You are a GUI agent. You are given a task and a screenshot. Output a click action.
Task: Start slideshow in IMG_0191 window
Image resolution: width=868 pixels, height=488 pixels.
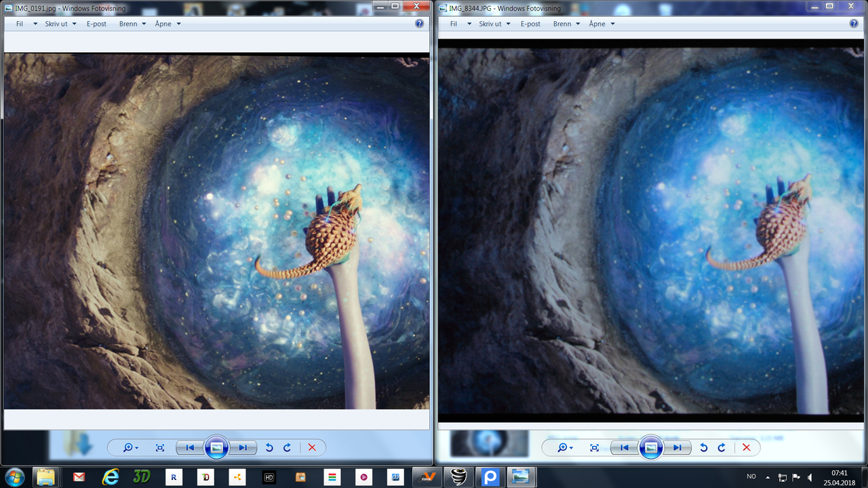216,447
